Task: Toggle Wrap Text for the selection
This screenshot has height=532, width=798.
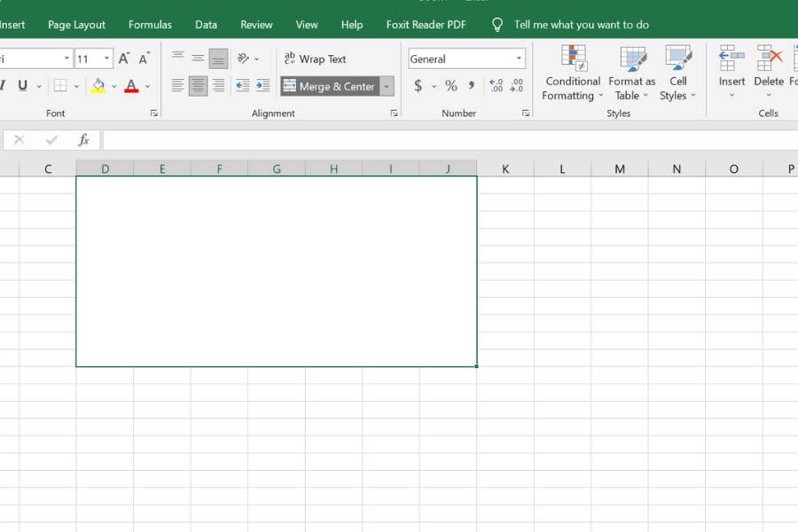Action: pos(315,59)
